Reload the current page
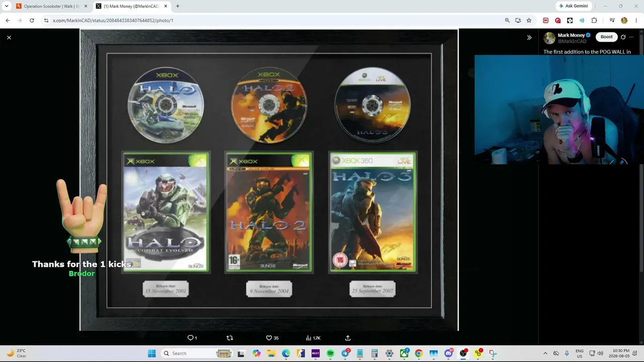The width and height of the screenshot is (644, 362). click(x=32, y=21)
